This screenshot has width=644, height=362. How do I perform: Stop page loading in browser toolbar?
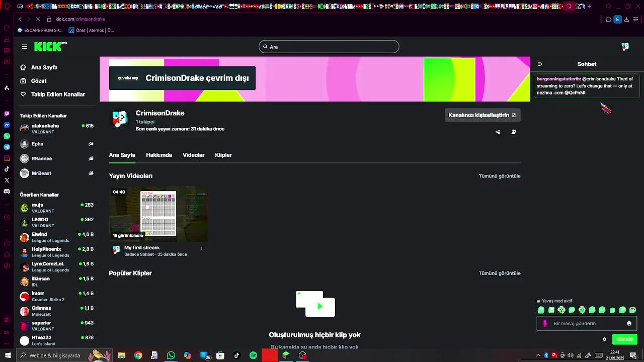[x=38, y=19]
